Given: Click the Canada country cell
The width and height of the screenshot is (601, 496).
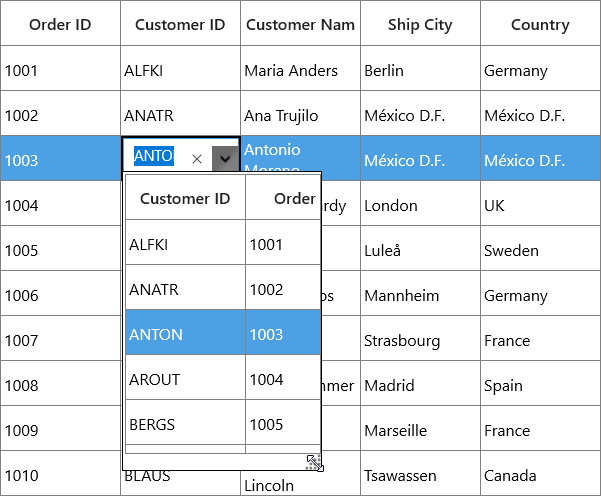Looking at the screenshot, I should (540, 475).
